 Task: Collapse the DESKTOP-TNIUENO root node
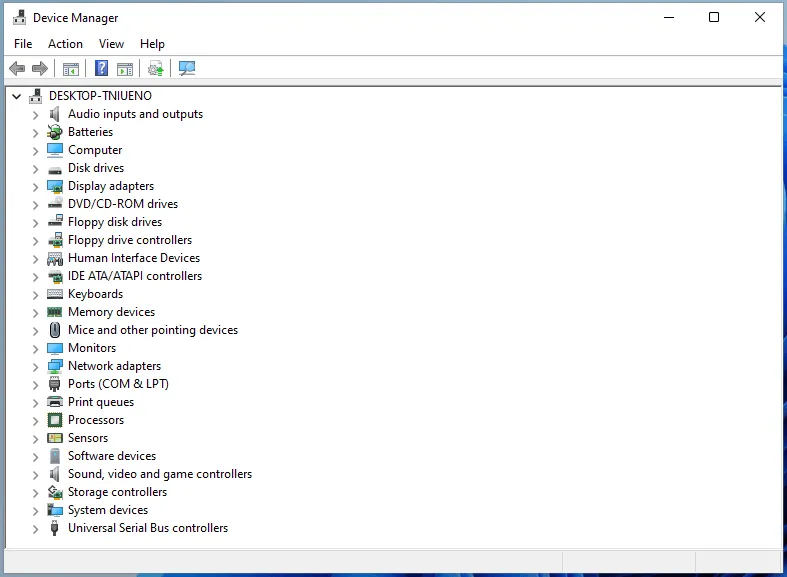16,96
